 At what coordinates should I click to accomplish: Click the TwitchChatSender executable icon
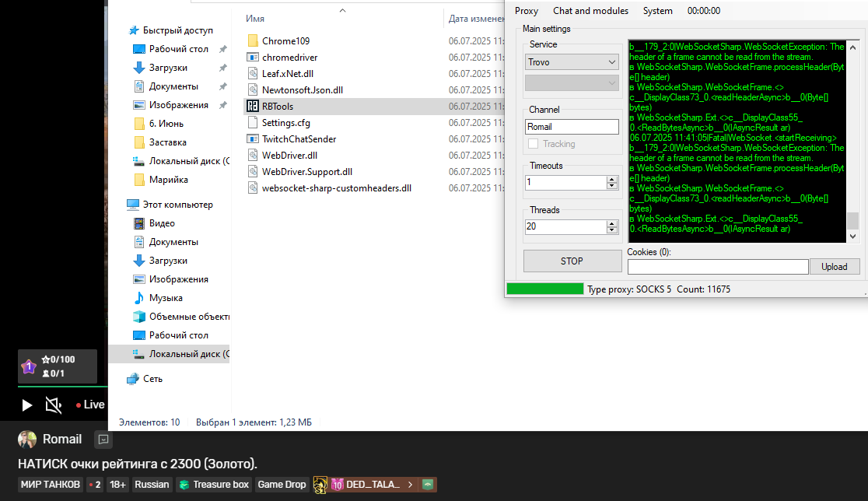point(253,138)
